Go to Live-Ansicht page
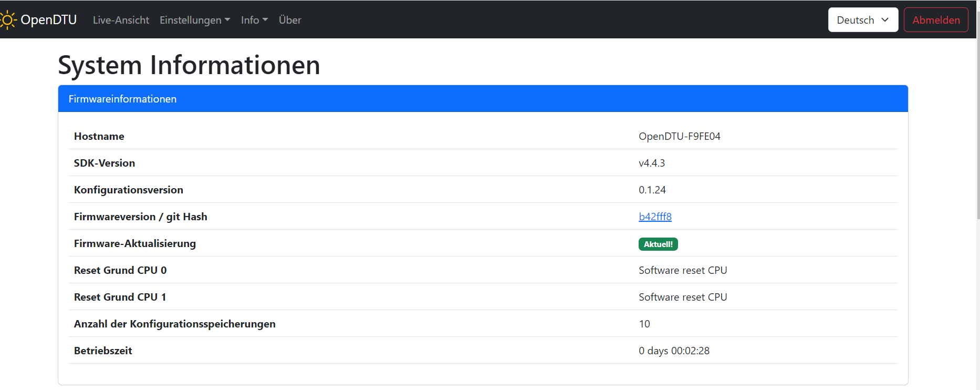This screenshot has width=980, height=390. click(121, 20)
